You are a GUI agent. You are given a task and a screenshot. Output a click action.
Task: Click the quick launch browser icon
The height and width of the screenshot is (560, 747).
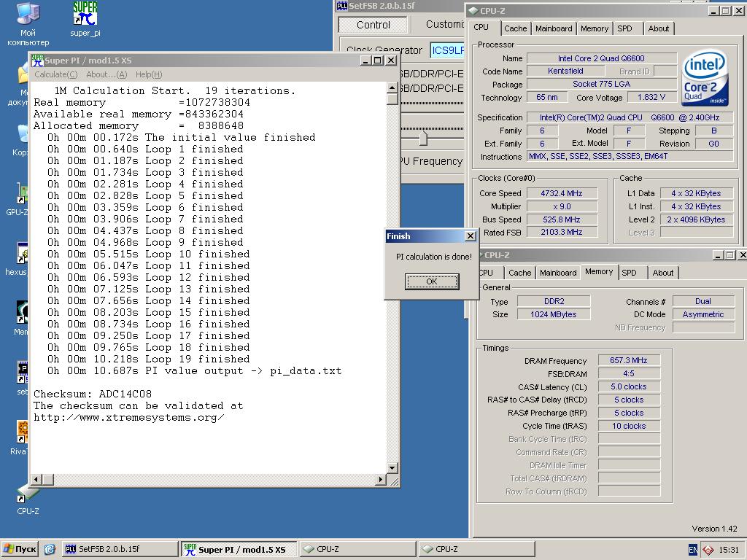(50, 549)
